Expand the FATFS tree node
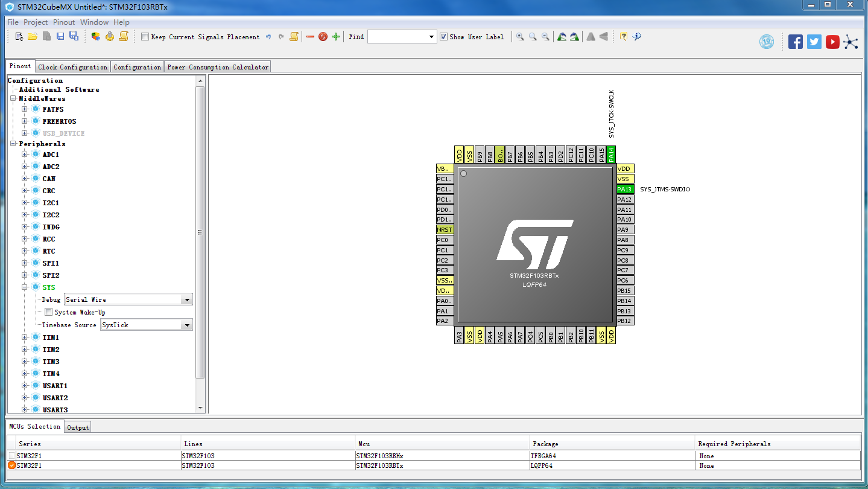Screen dimensions: 868x489 (x=25, y=109)
